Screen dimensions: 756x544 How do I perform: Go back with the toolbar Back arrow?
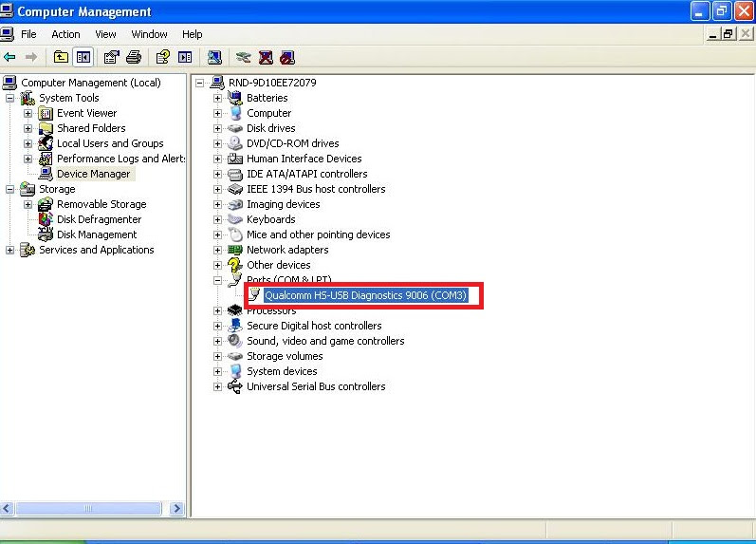(9, 58)
